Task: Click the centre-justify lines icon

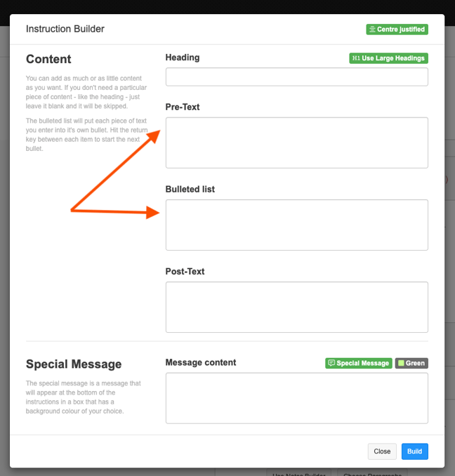Action: 371,29
